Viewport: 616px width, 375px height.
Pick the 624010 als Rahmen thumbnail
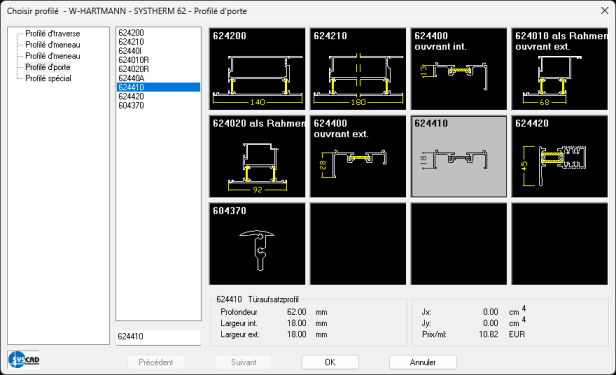559,69
